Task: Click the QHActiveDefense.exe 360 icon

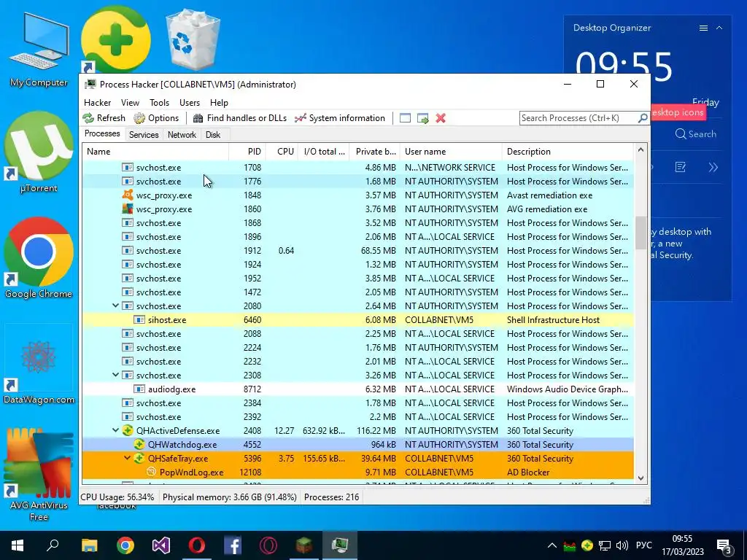Action: tap(128, 430)
